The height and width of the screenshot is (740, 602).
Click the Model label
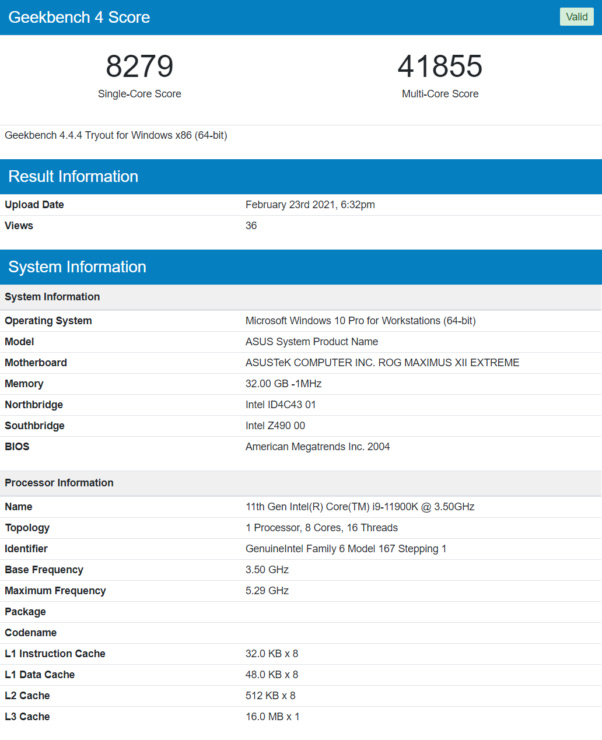point(19,342)
